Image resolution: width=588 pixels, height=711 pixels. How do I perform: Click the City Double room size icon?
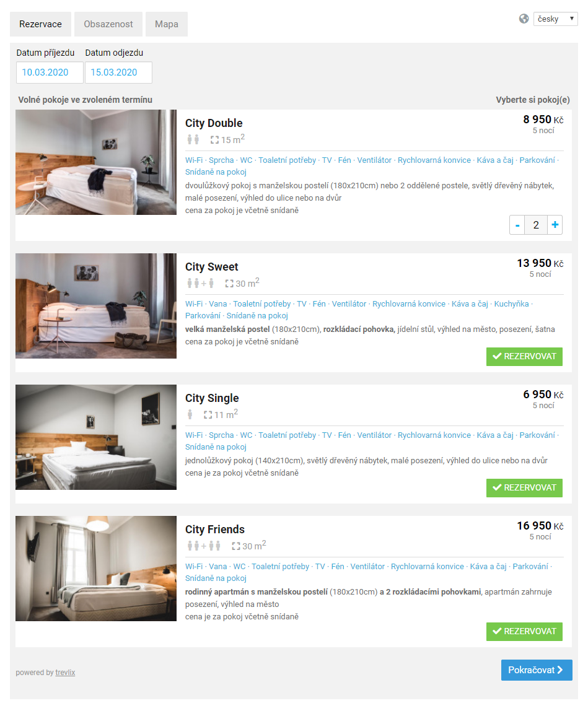(x=214, y=140)
